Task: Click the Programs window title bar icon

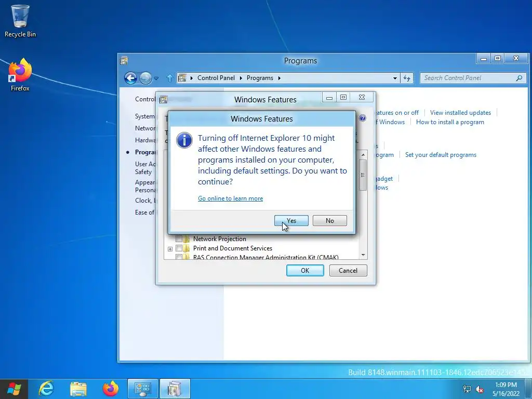Action: pos(124,61)
